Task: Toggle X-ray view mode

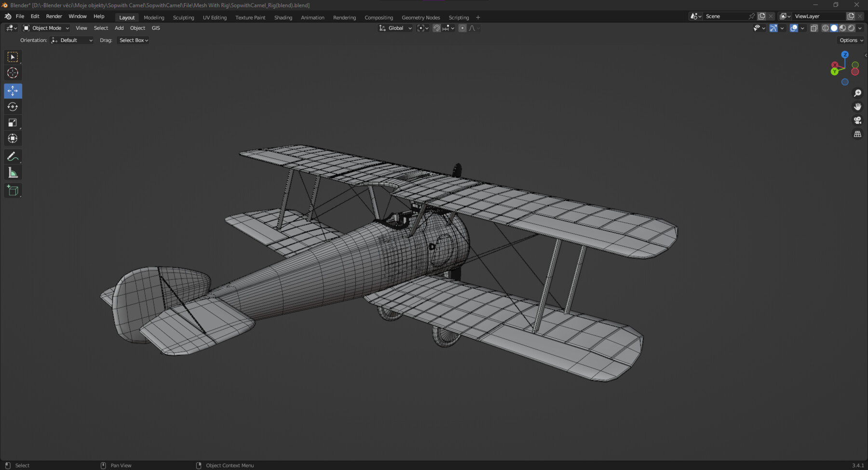Action: coord(814,28)
